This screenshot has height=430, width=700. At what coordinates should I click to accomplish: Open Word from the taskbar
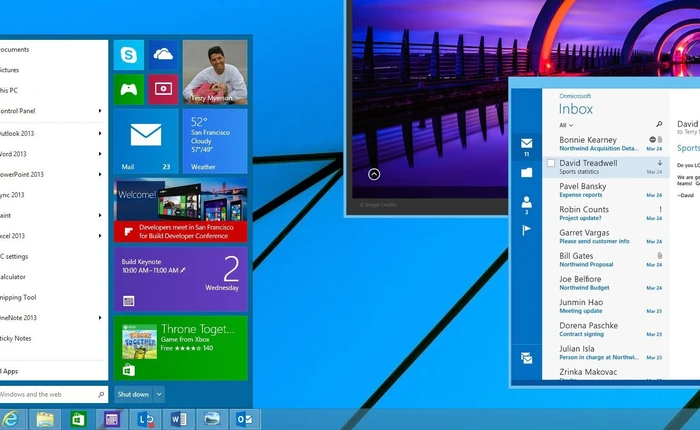coord(179,419)
